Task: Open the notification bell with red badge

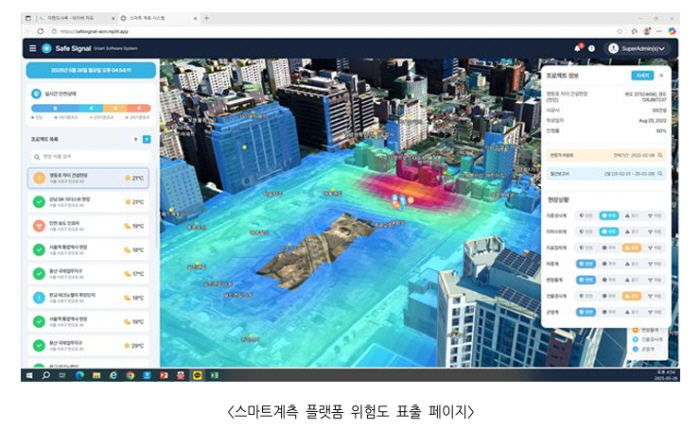Action: [x=577, y=48]
